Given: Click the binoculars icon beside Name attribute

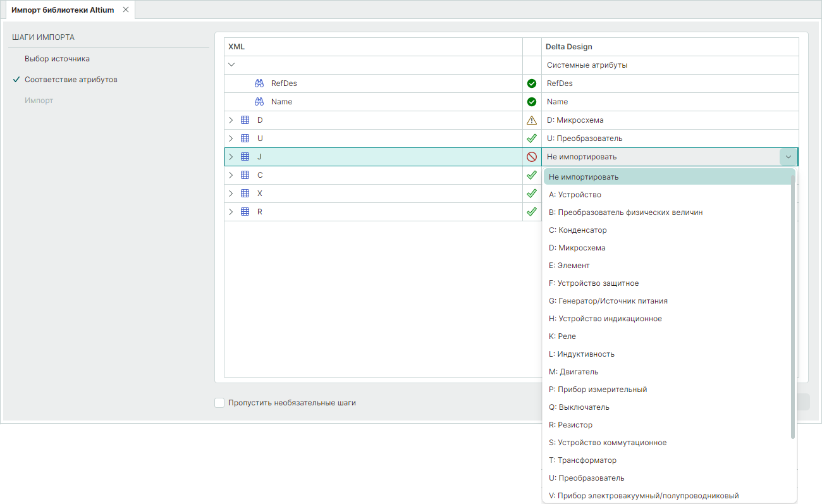Looking at the screenshot, I should coord(259,102).
